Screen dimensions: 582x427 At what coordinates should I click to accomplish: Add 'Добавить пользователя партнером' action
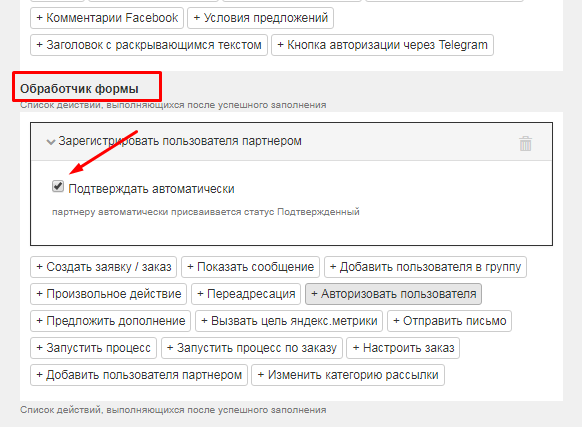(139, 375)
